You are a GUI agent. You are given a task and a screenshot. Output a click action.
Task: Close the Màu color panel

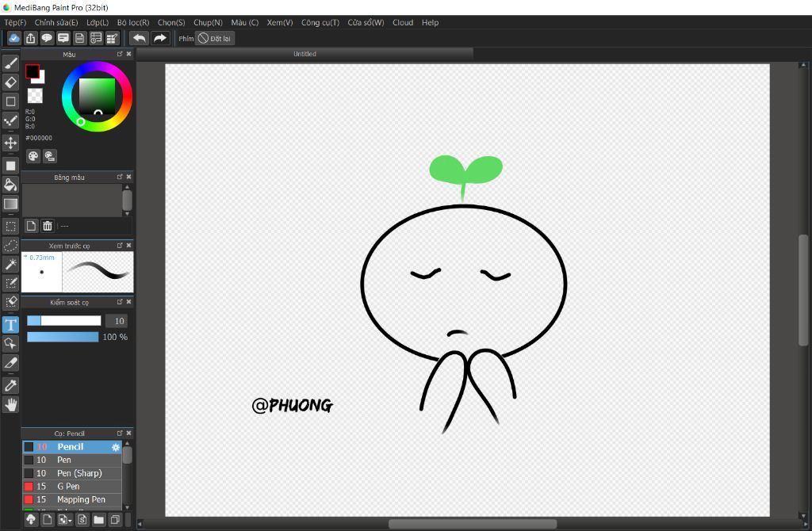(x=129, y=54)
